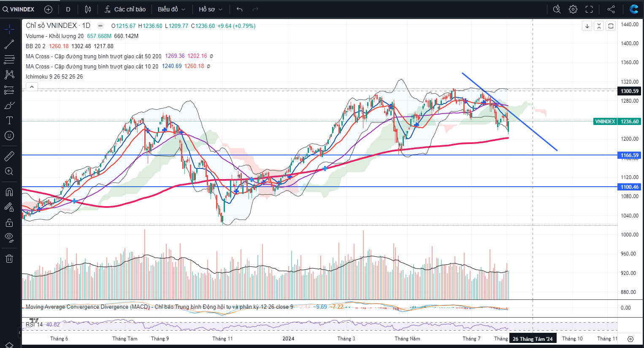Click the move pane down arrow button
Viewport: 644px width, 348px height.
pyautogui.click(x=587, y=26)
